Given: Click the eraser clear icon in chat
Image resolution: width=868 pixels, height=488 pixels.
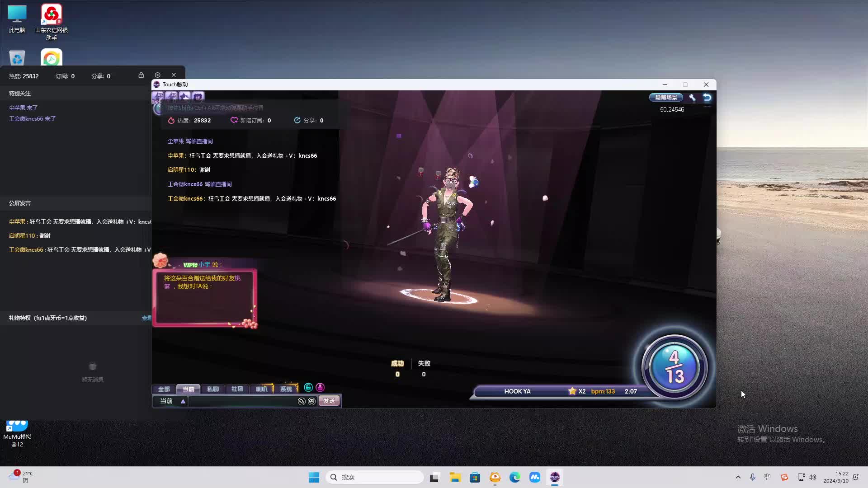Looking at the screenshot, I should coord(302,401).
